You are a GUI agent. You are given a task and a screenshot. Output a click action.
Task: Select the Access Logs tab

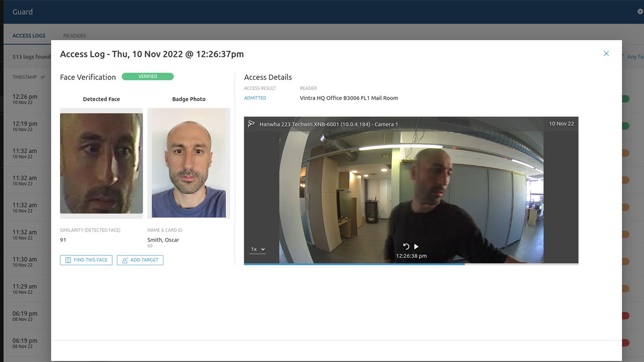pyautogui.click(x=29, y=36)
